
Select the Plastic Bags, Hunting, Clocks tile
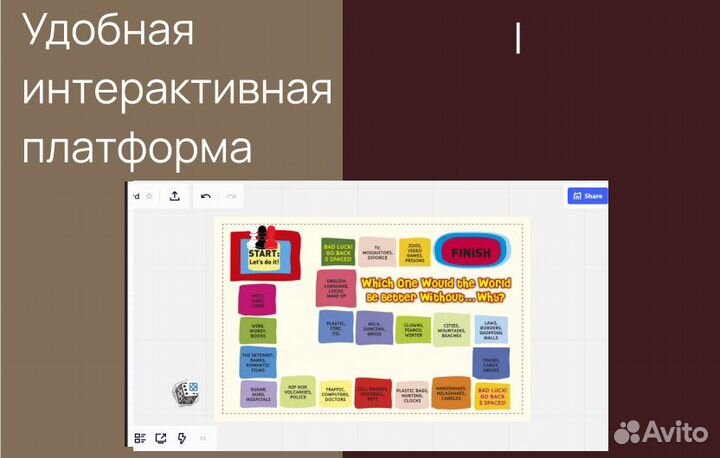coord(412,395)
